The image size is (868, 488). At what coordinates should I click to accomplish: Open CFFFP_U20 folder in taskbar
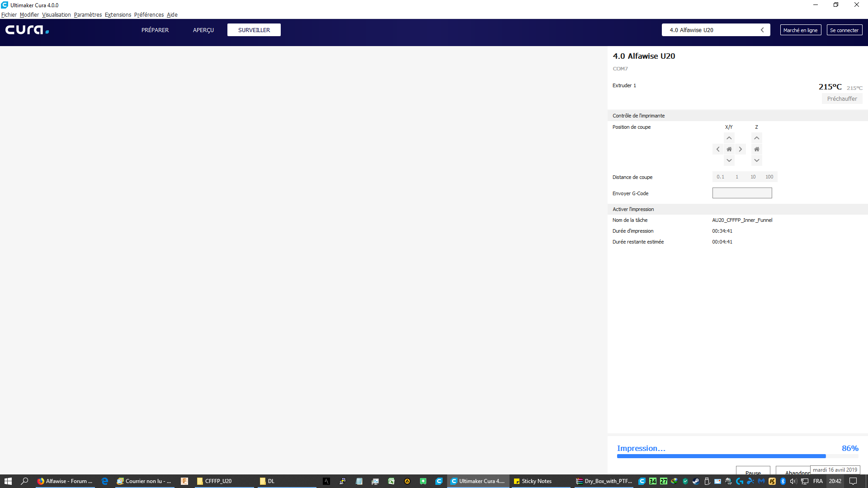point(225,481)
